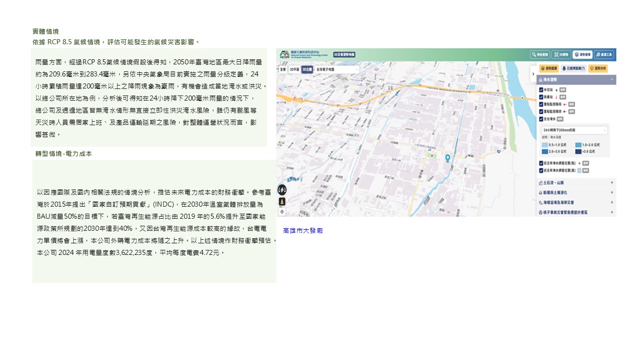Click the locate-me target icon
This screenshot has width=644, height=362.
282,212
